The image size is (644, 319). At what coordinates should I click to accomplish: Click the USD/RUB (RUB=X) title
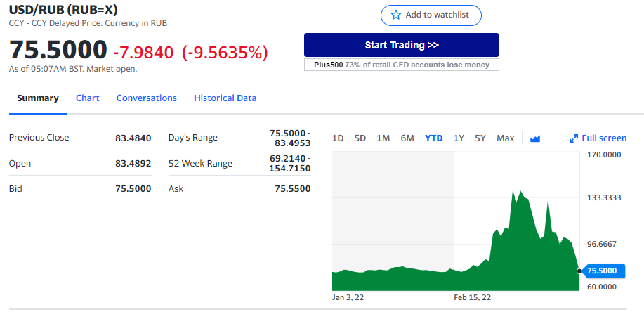pos(63,10)
